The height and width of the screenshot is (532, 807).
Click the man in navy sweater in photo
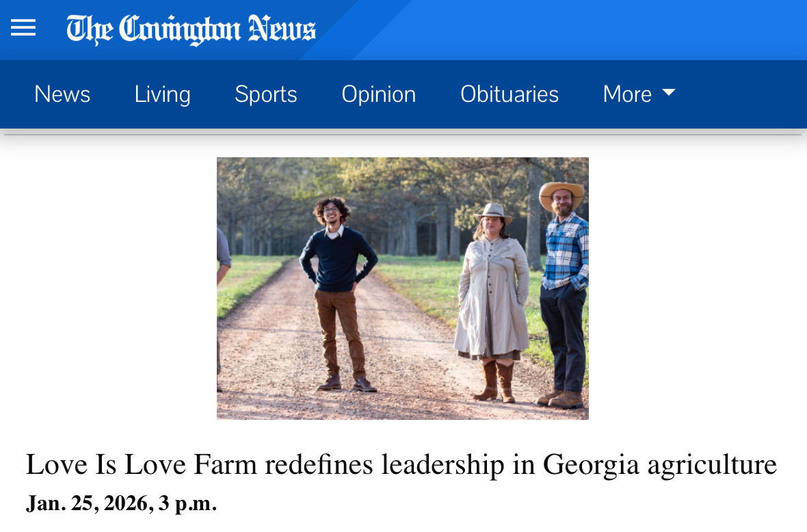click(338, 293)
